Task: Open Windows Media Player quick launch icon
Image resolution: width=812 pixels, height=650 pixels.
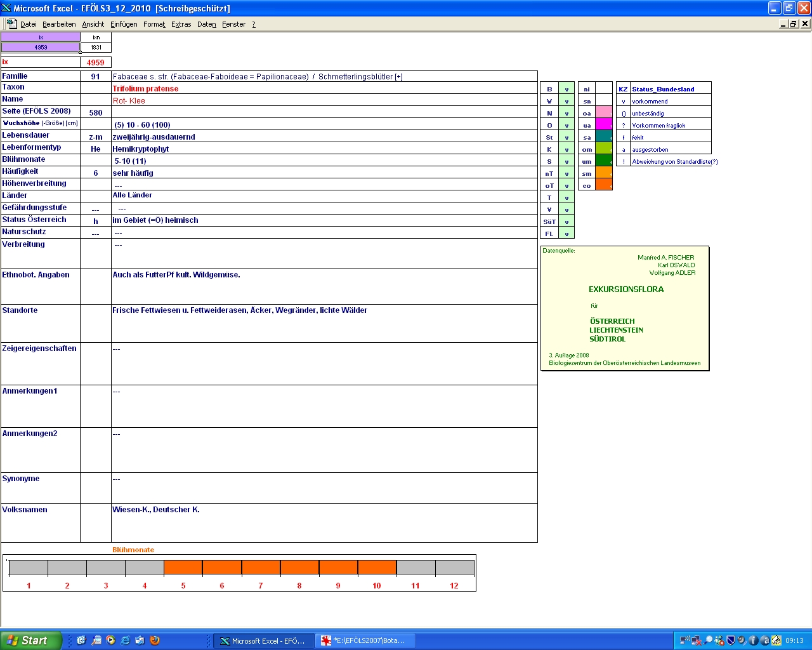Action: click(x=111, y=640)
